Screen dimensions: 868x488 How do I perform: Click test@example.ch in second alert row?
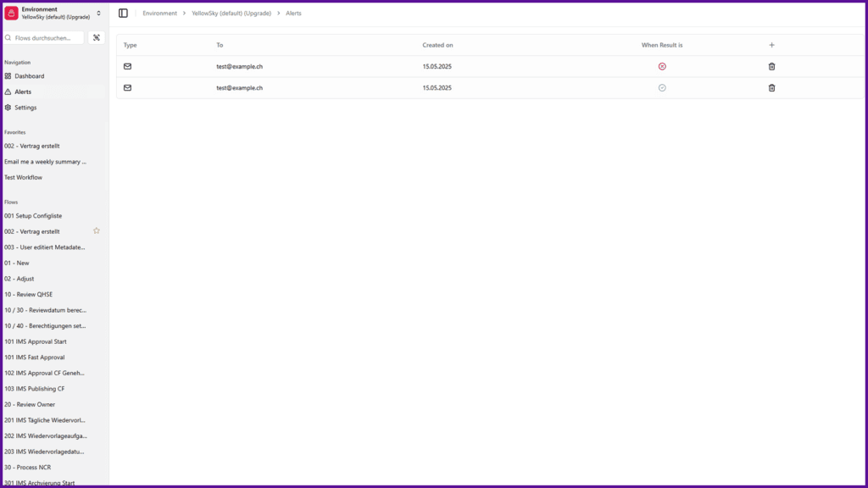(239, 88)
